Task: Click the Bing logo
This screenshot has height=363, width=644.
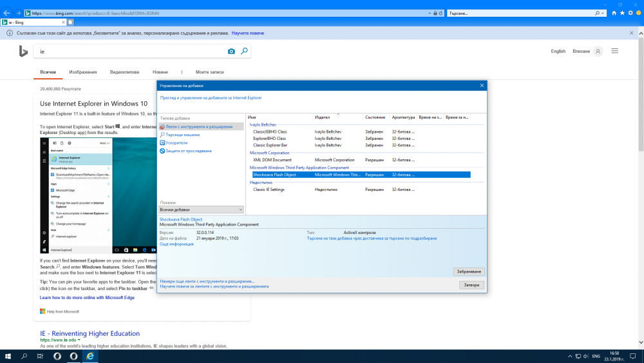Action: tap(23, 51)
